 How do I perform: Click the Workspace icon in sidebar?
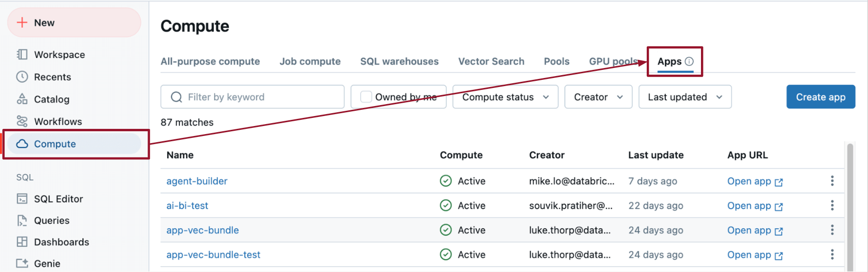tap(22, 55)
